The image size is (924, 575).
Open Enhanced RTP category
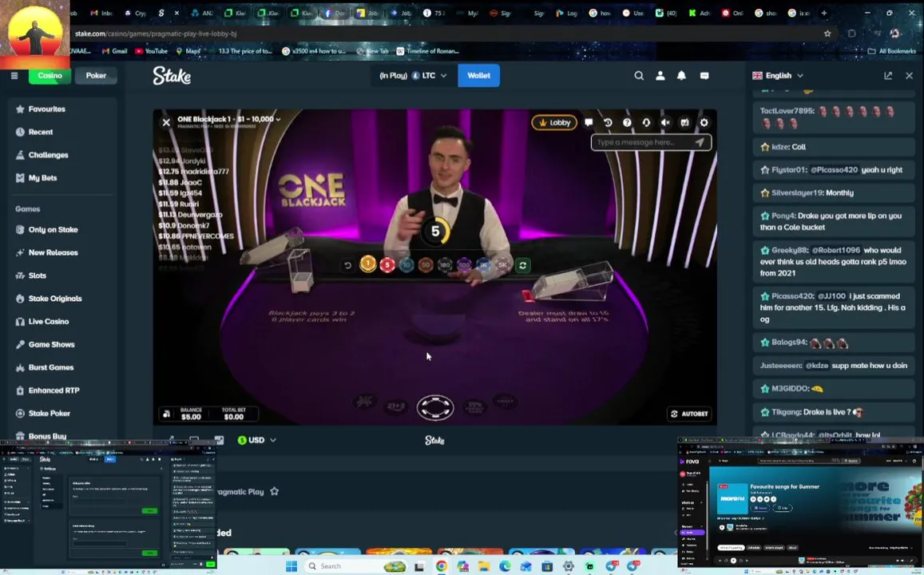tap(54, 391)
